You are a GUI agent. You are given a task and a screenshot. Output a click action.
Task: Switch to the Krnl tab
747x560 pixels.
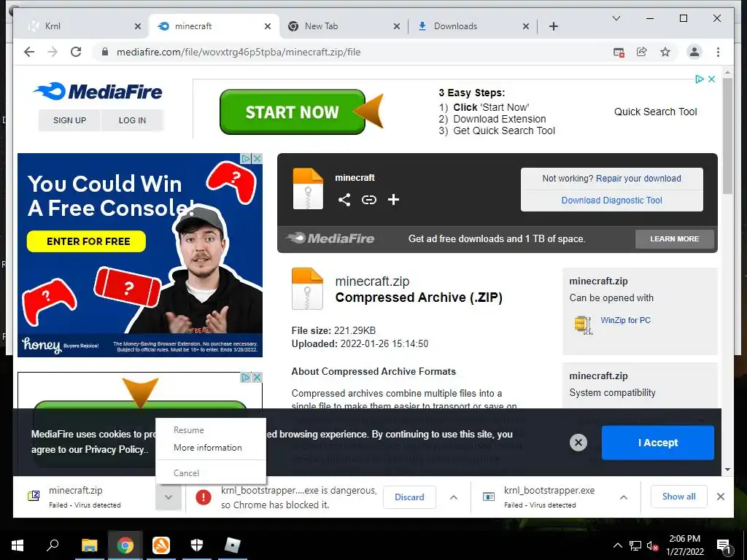81,26
